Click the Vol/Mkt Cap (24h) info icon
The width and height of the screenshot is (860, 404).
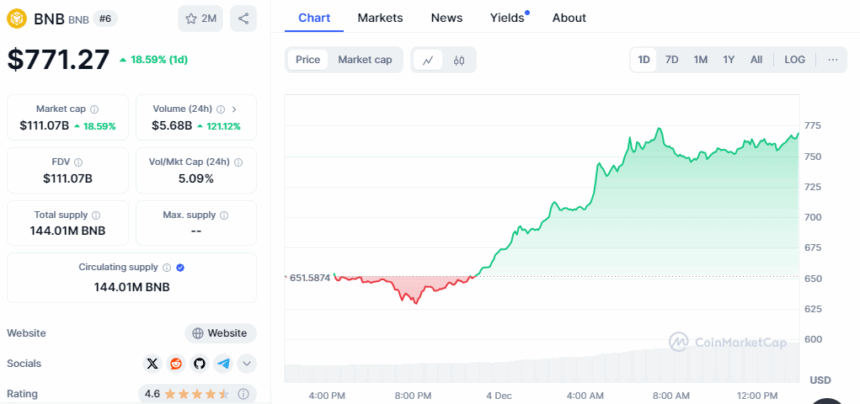238,162
